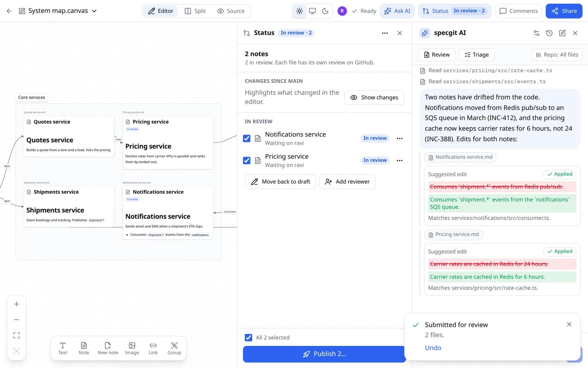Switch to Editor view
The width and height of the screenshot is (588, 368).
(161, 11)
